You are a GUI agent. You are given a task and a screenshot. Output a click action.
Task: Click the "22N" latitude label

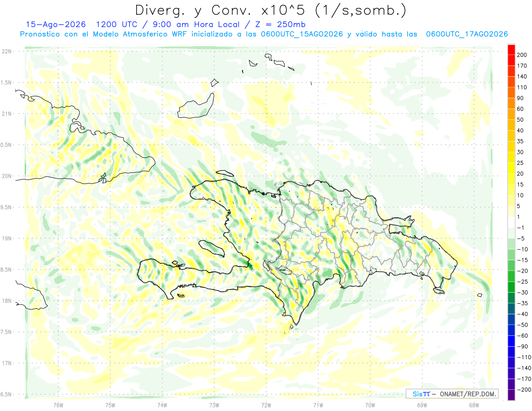pyautogui.click(x=6, y=51)
